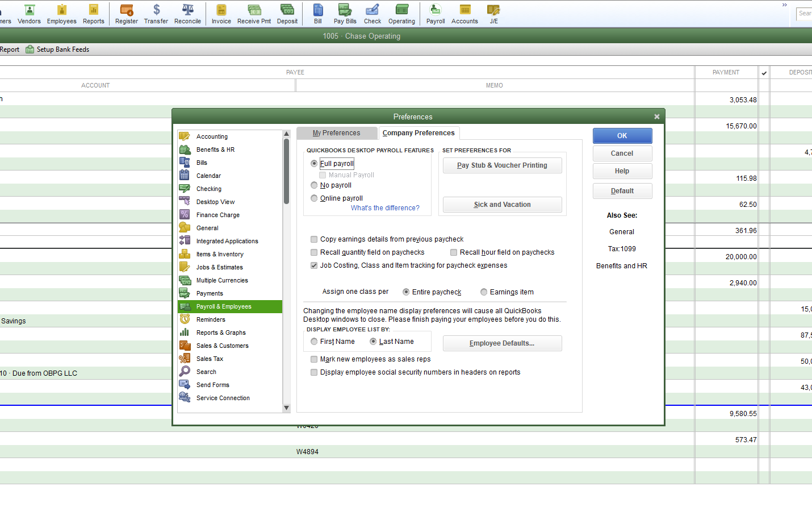Select the Desktop View preferences icon

point(185,202)
